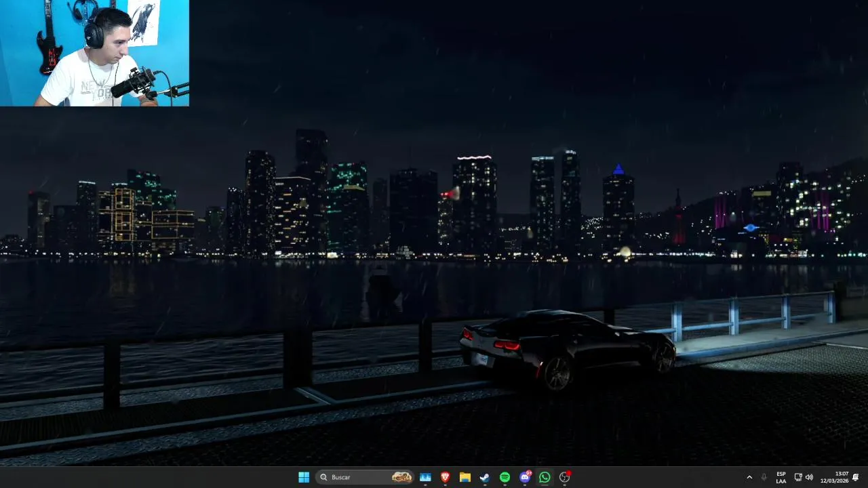This screenshot has width=868, height=488.
Task: Open the notifications bell icon
Action: click(x=856, y=477)
